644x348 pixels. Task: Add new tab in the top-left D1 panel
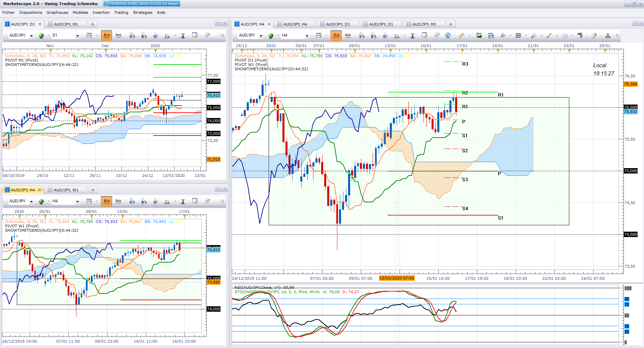93,24
